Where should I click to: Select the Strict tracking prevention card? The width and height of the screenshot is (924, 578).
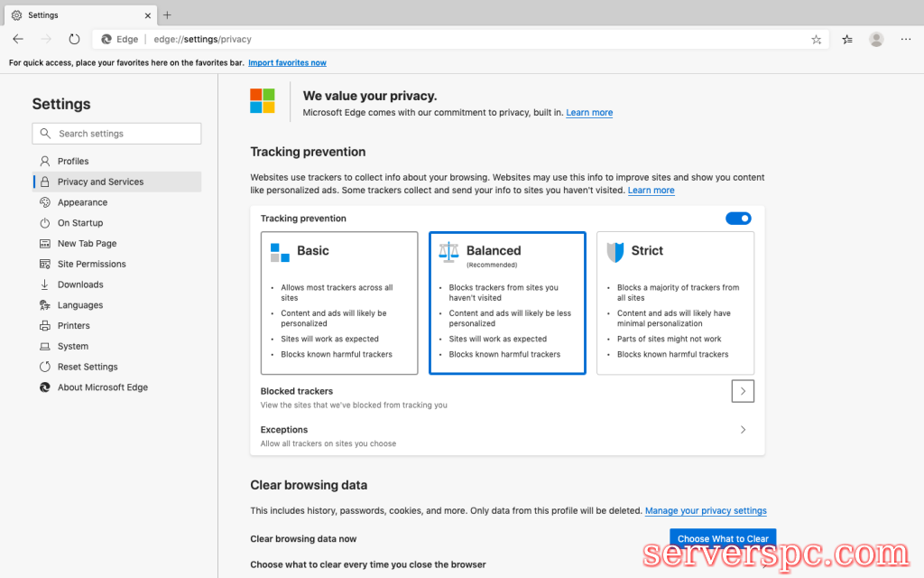click(x=675, y=303)
